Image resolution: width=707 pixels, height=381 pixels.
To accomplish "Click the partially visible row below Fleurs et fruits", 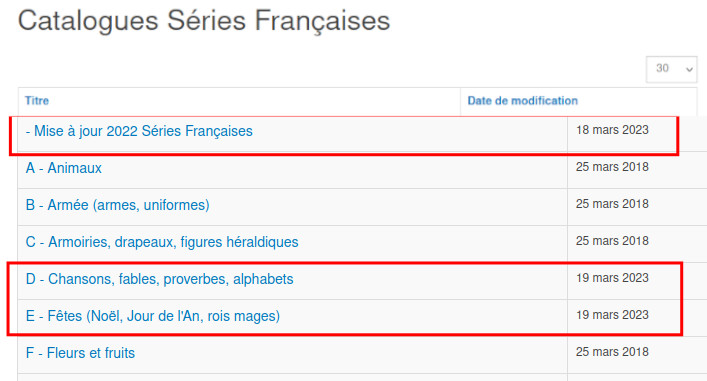I will (362, 377).
